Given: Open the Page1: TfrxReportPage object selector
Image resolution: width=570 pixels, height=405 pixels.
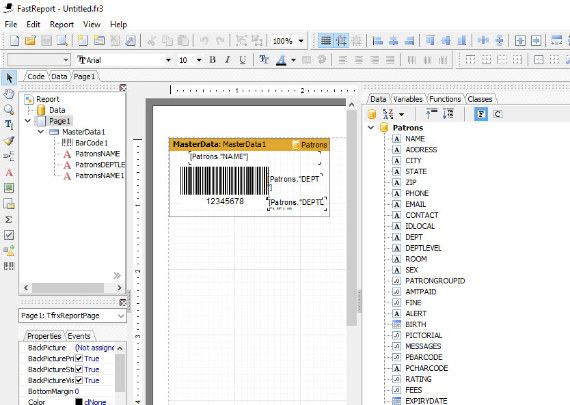Looking at the screenshot, I should pyautogui.click(x=72, y=316).
